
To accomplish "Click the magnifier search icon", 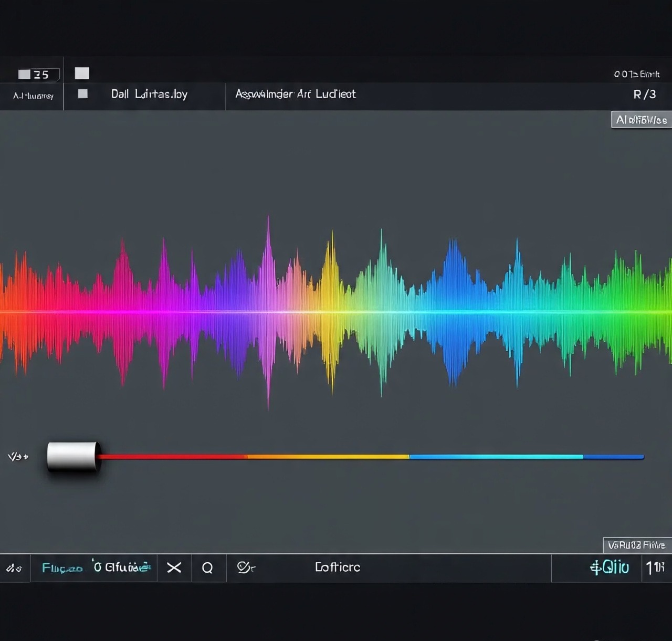I will 207,568.
